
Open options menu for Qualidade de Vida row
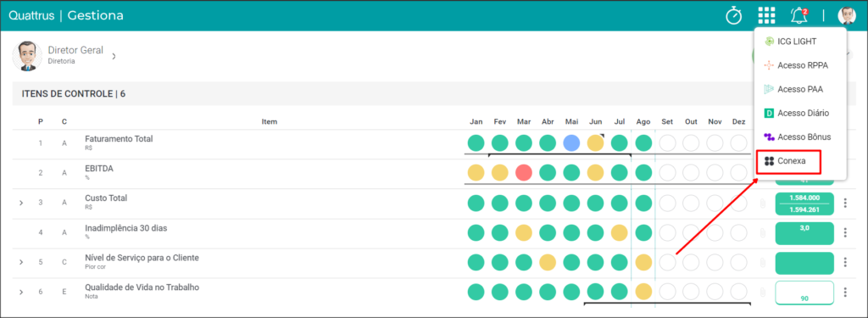click(x=845, y=292)
